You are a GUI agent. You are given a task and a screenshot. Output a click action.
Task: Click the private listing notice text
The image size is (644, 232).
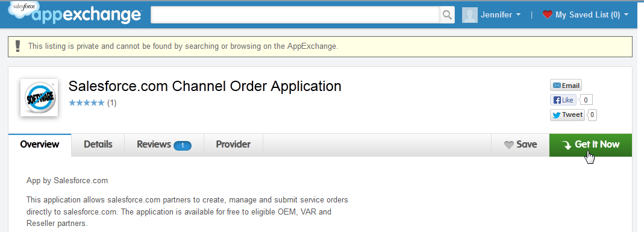pyautogui.click(x=183, y=46)
